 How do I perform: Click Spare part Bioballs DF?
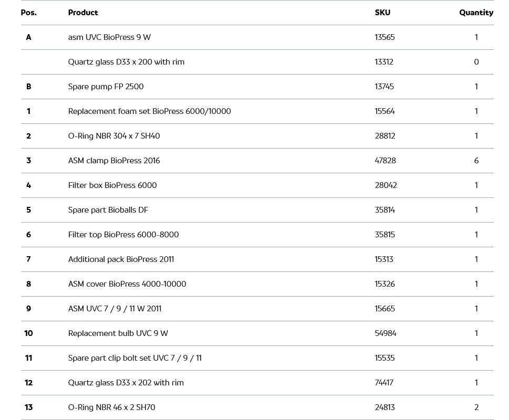[x=108, y=210]
